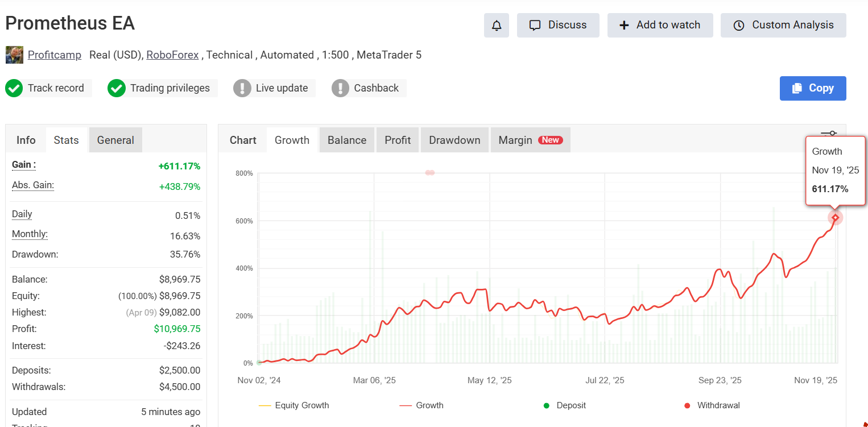
Task: Open the General stats tab
Action: tap(115, 140)
